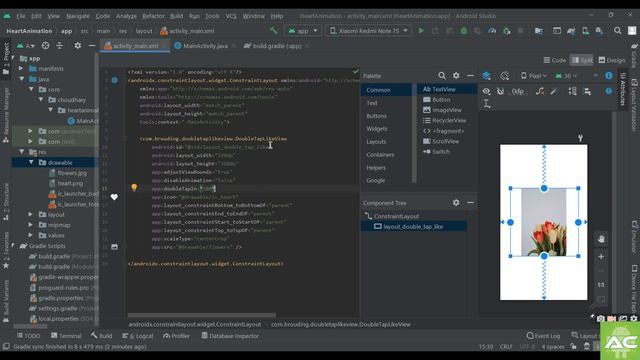Viewport: 640px width, 360px height.
Task: Click the Make Project hammer icon
Action: pyautogui.click(x=273, y=31)
